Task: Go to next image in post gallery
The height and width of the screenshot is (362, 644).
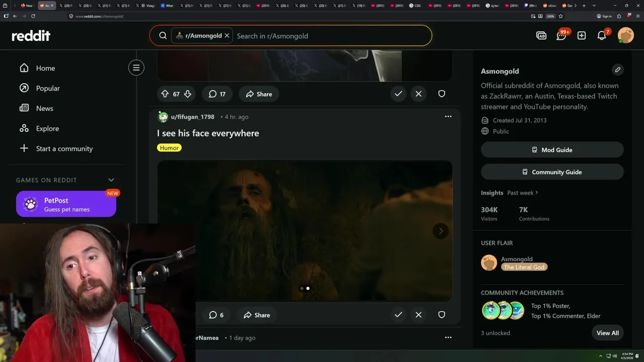Action: point(441,231)
